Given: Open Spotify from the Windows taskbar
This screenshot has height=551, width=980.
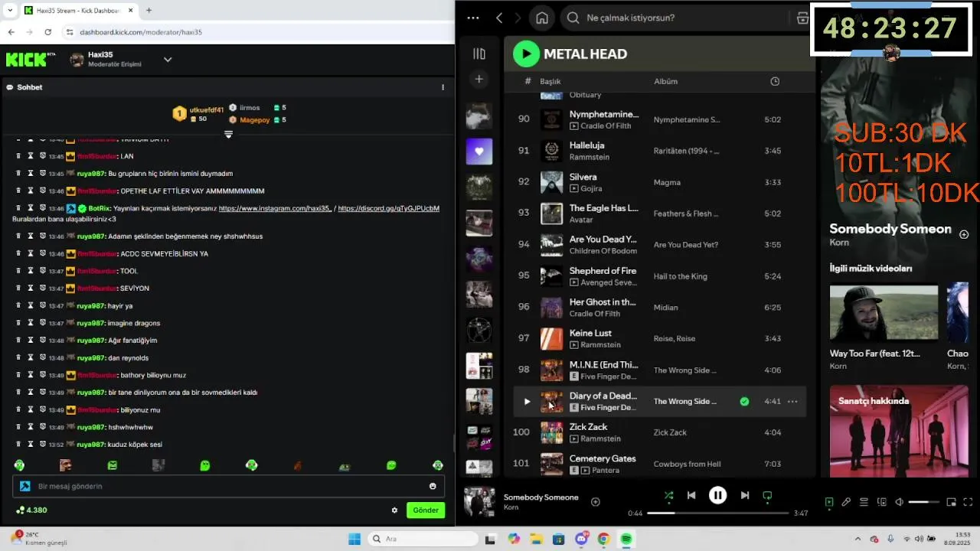Looking at the screenshot, I should click(626, 539).
